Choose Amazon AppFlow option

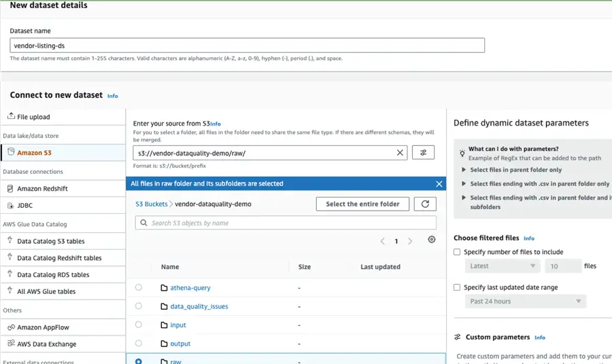[x=63, y=327]
